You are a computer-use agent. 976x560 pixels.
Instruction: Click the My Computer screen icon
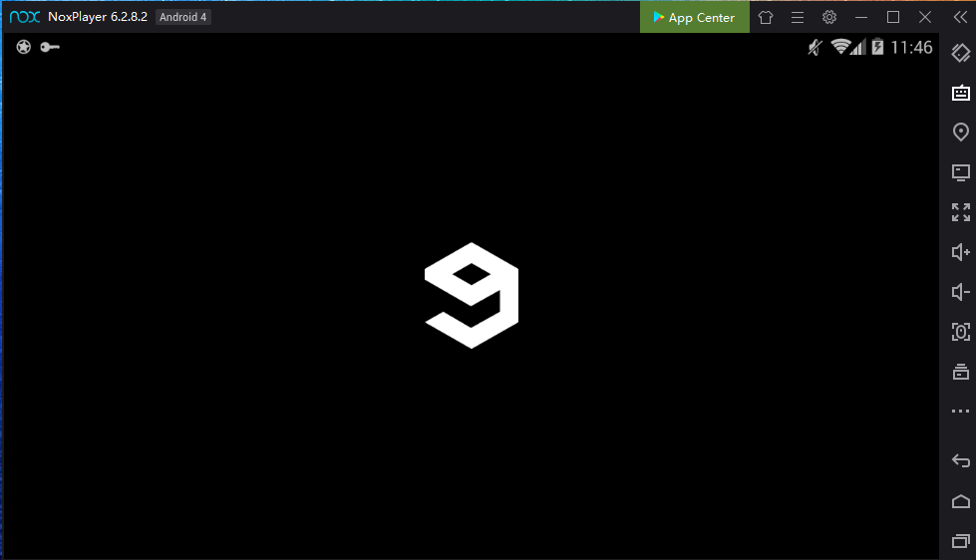coord(960,172)
